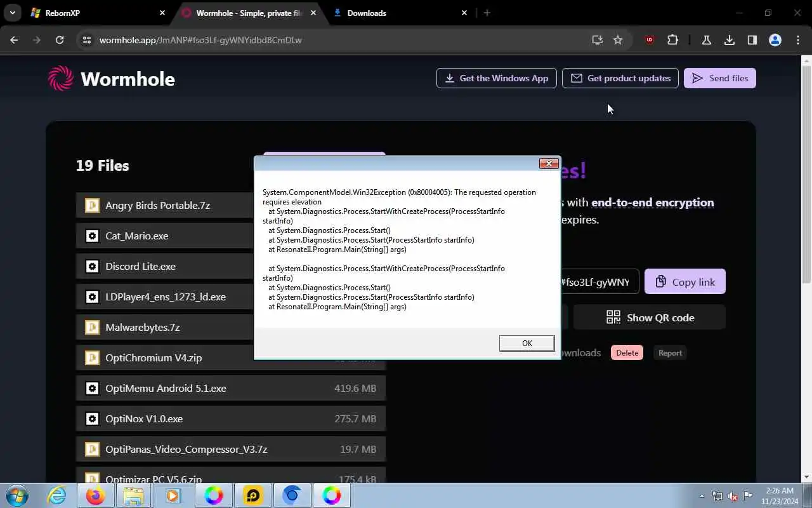Open the Chrome profile avatar
Screen dimensions: 812x508
775,40
